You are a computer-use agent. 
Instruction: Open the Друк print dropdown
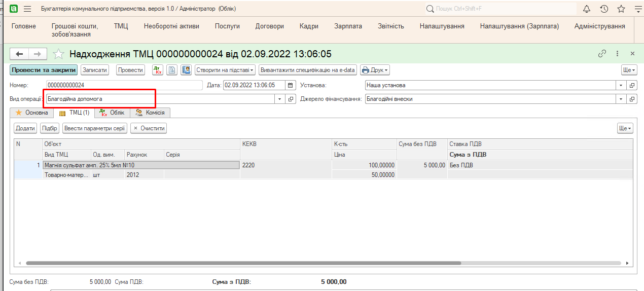coord(375,70)
